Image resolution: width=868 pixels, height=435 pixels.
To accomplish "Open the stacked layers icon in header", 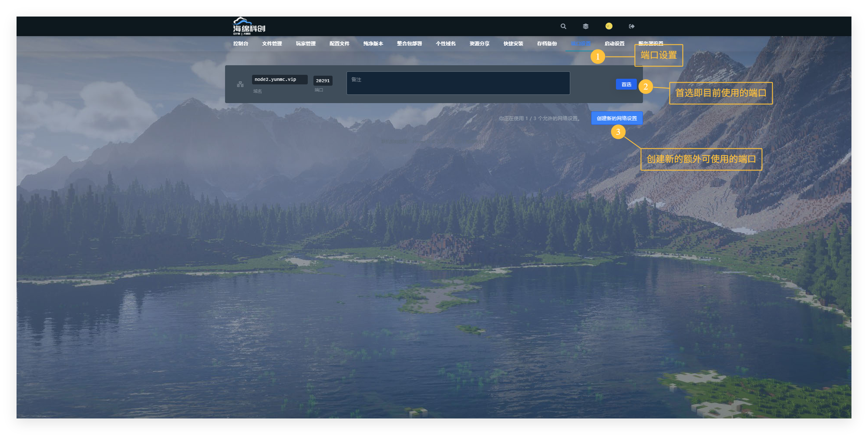I will click(585, 26).
